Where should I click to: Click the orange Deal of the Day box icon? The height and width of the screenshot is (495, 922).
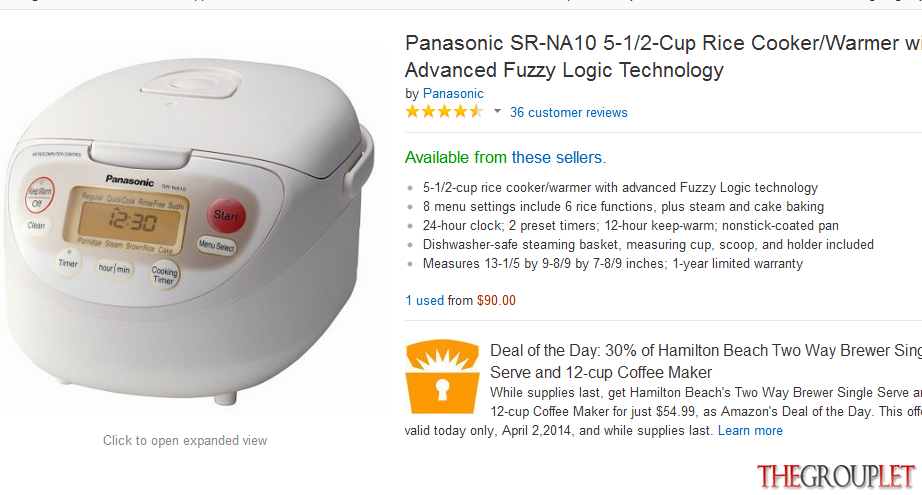[x=442, y=377]
